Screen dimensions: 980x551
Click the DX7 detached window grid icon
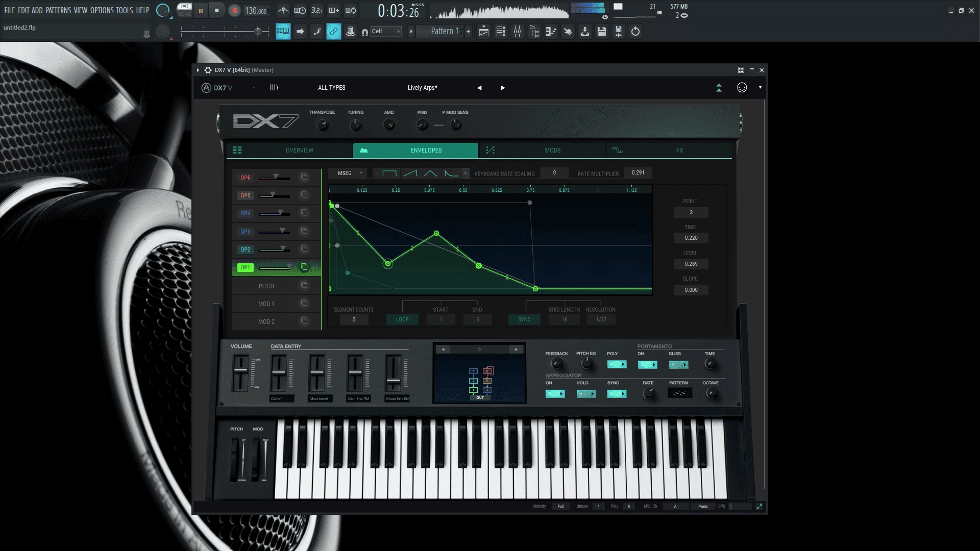click(x=741, y=70)
